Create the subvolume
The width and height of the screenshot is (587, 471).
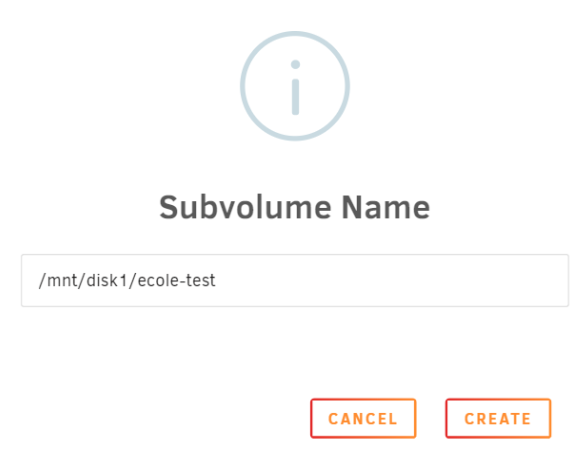tap(498, 418)
